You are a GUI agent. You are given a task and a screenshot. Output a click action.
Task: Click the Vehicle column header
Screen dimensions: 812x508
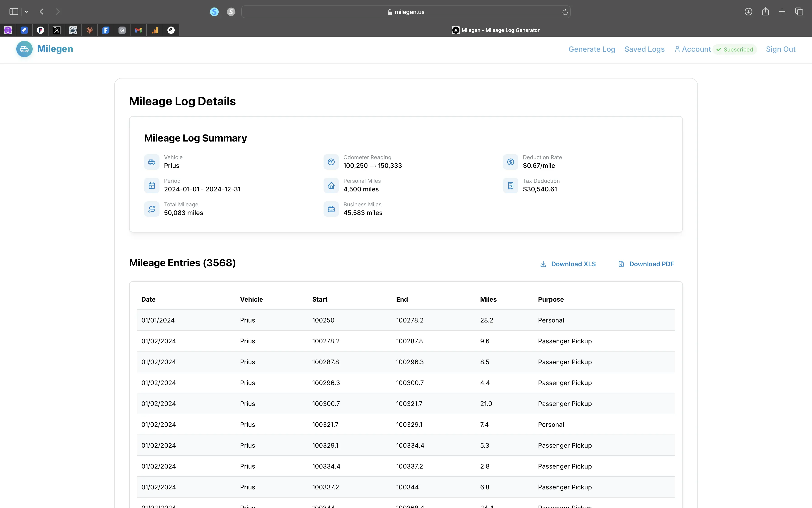[251, 299]
